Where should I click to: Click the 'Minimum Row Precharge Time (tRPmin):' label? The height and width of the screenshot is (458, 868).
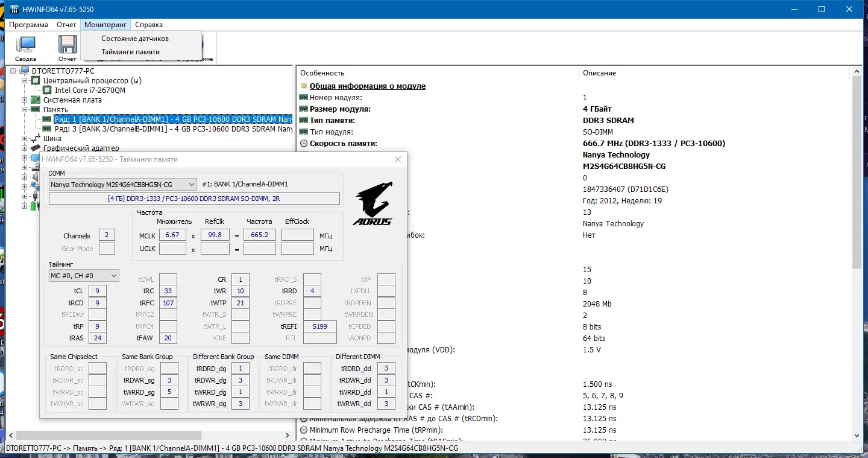point(376,430)
